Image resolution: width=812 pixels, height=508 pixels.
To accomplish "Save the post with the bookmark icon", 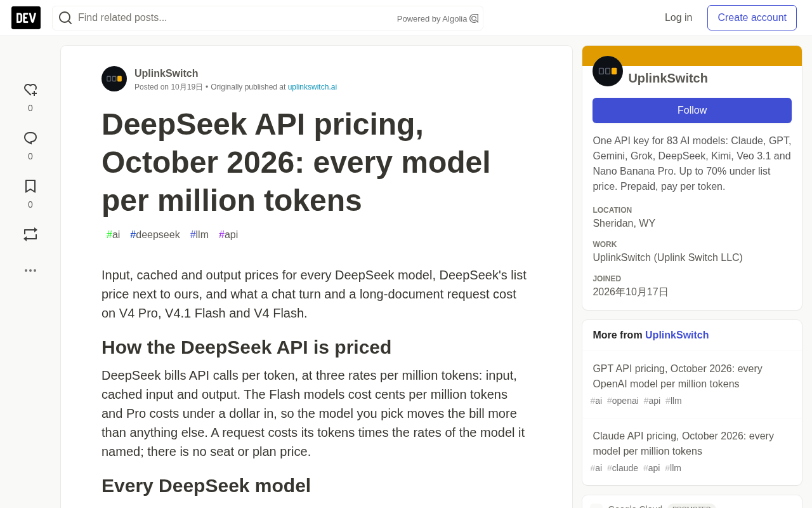I will point(30,186).
